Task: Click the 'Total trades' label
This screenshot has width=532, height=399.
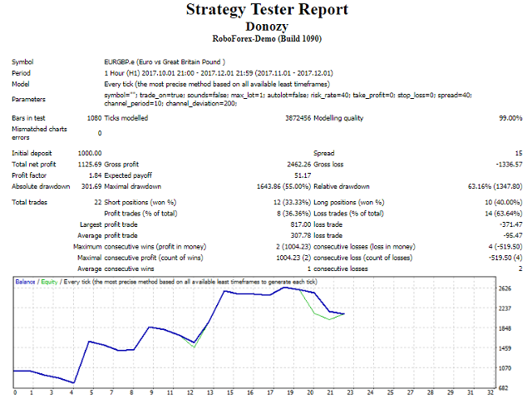Action: coord(30,202)
